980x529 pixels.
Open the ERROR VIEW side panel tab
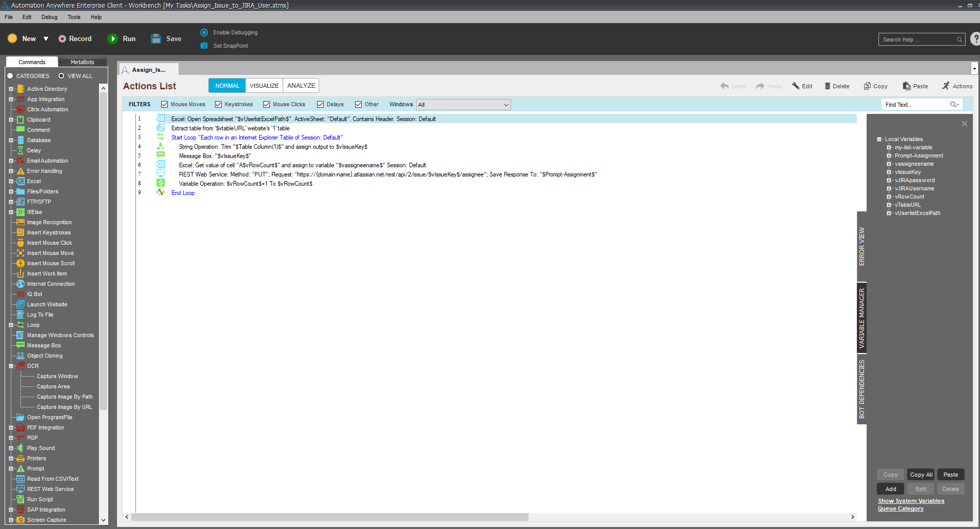coord(862,246)
